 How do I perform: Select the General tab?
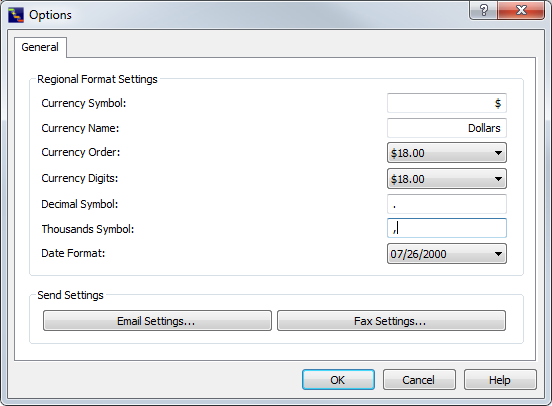coord(40,47)
